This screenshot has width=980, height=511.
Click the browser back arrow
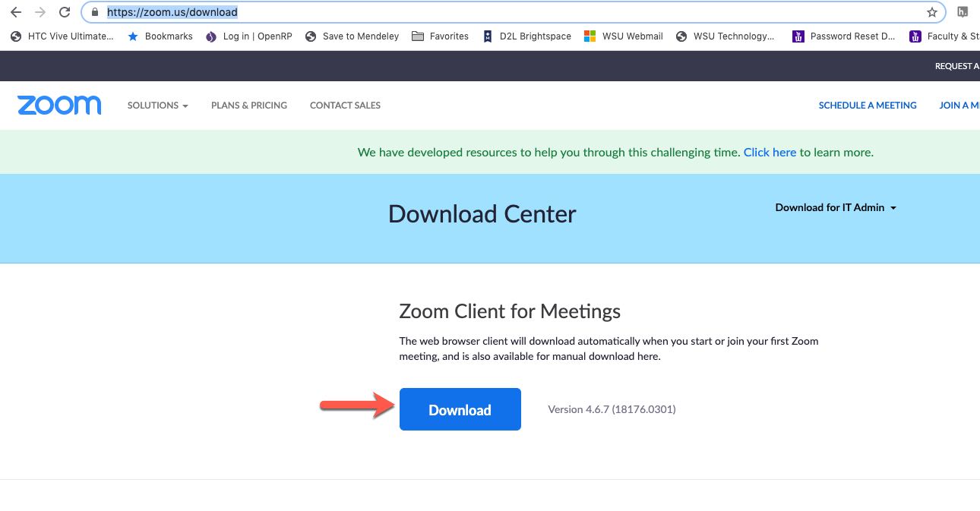(16, 12)
